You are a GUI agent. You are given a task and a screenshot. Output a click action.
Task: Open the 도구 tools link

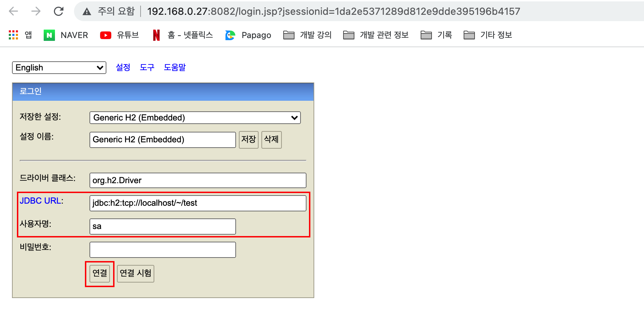click(x=147, y=67)
